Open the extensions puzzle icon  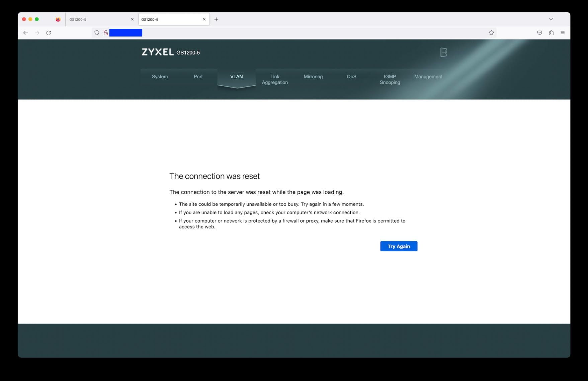coord(551,33)
